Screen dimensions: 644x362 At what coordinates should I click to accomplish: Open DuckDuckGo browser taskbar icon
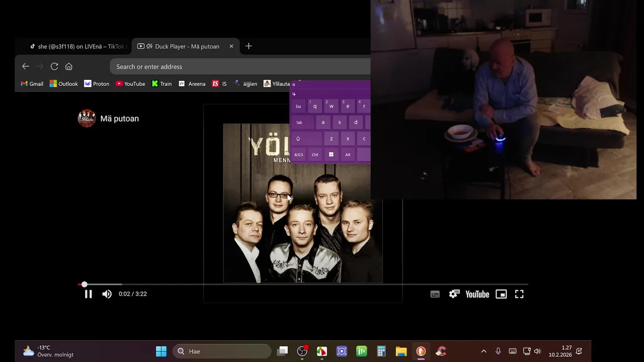point(421,351)
